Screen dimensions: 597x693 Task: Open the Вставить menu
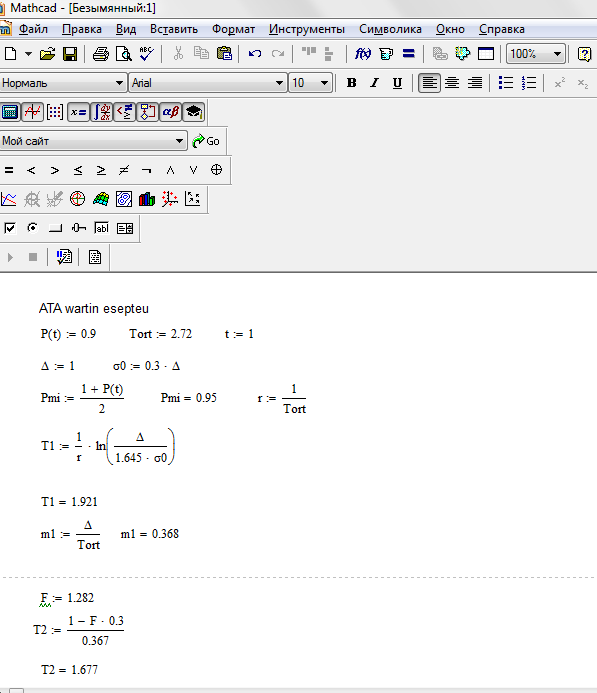[x=174, y=29]
